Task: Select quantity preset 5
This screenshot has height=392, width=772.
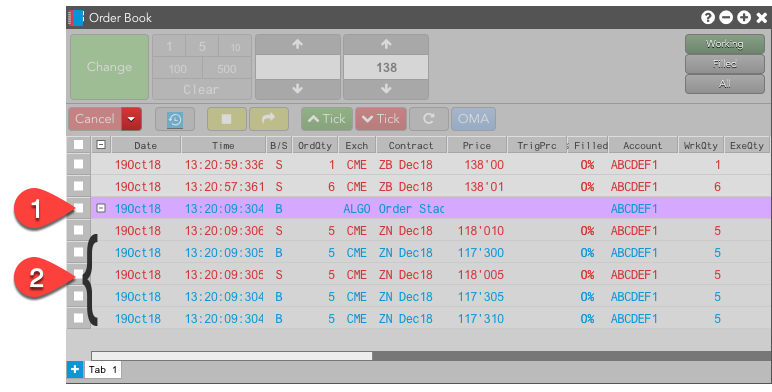Action: click(x=202, y=46)
